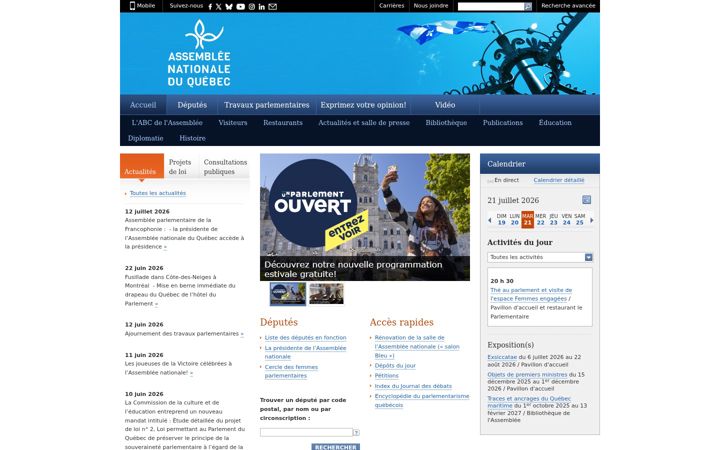This screenshot has width=720, height=450.
Task: Open Dépôts du jour quick link
Action: pyautogui.click(x=395, y=366)
